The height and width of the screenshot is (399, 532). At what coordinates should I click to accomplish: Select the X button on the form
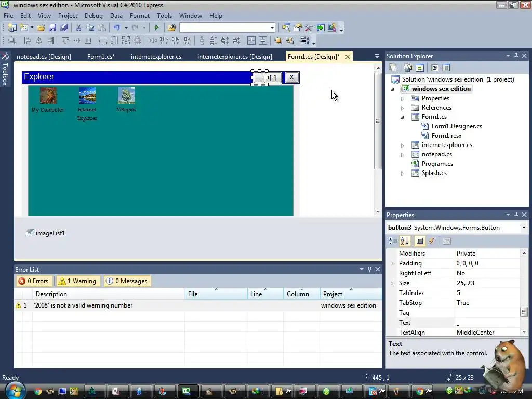coord(291,78)
